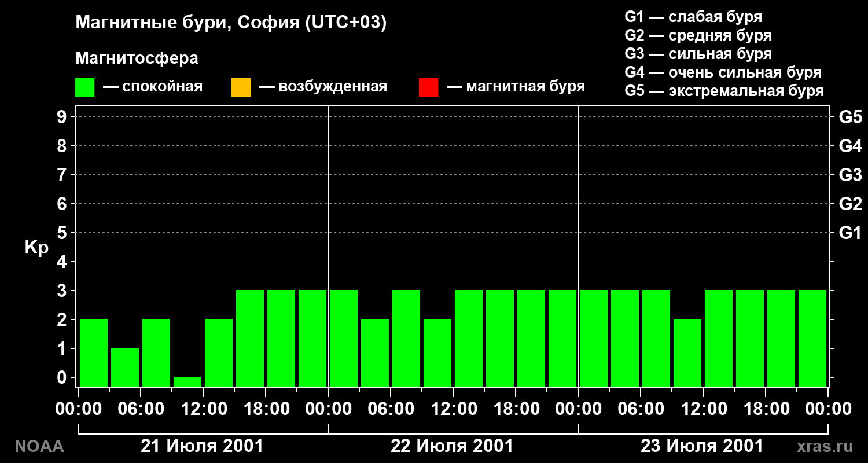
Task: Click the 23 Июля 09:00–12:00 bar (Kp 2)
Action: coord(687,352)
